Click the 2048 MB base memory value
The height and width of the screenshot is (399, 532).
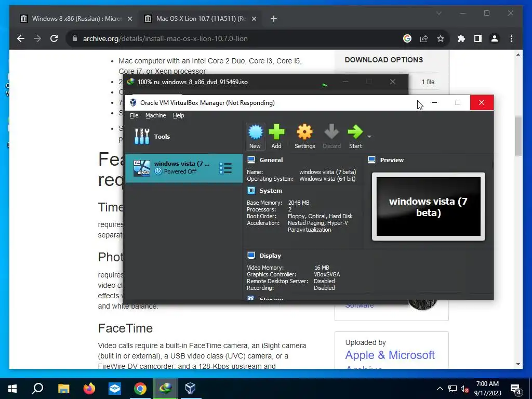[299, 203]
